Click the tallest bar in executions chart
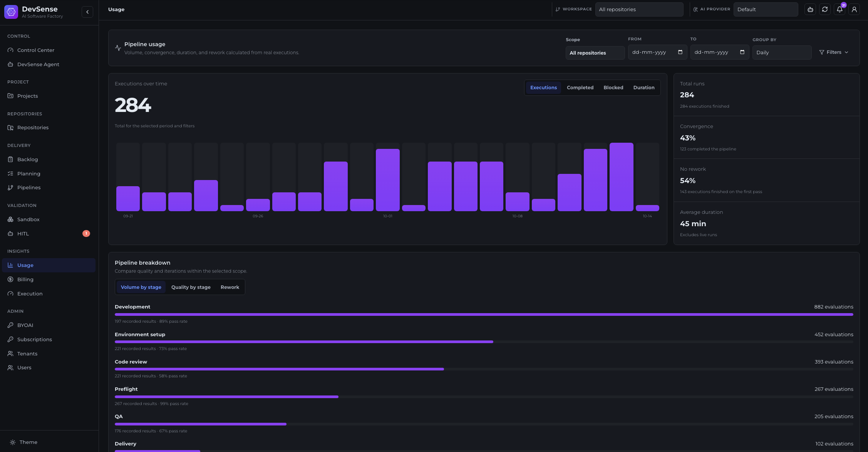Screen dimensions: 868x452 click(x=621, y=177)
